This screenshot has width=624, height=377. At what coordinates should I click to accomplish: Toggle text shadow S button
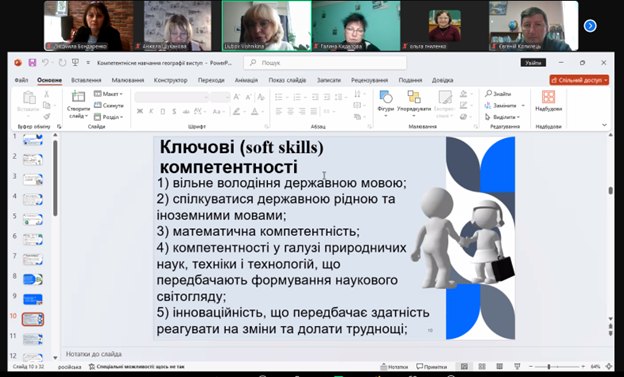click(174, 111)
